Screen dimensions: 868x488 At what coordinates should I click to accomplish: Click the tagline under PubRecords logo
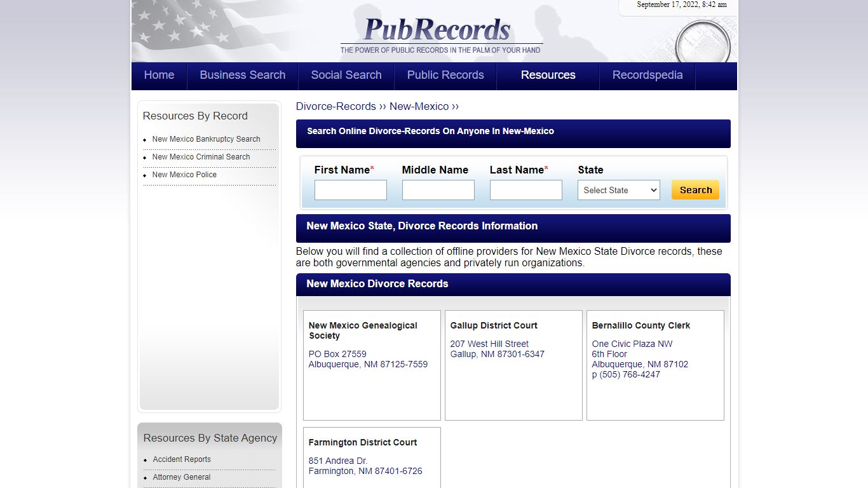(440, 50)
